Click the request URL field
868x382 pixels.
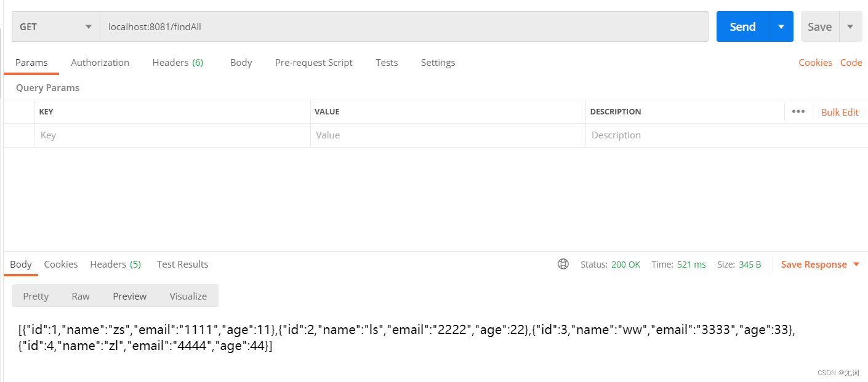point(406,26)
